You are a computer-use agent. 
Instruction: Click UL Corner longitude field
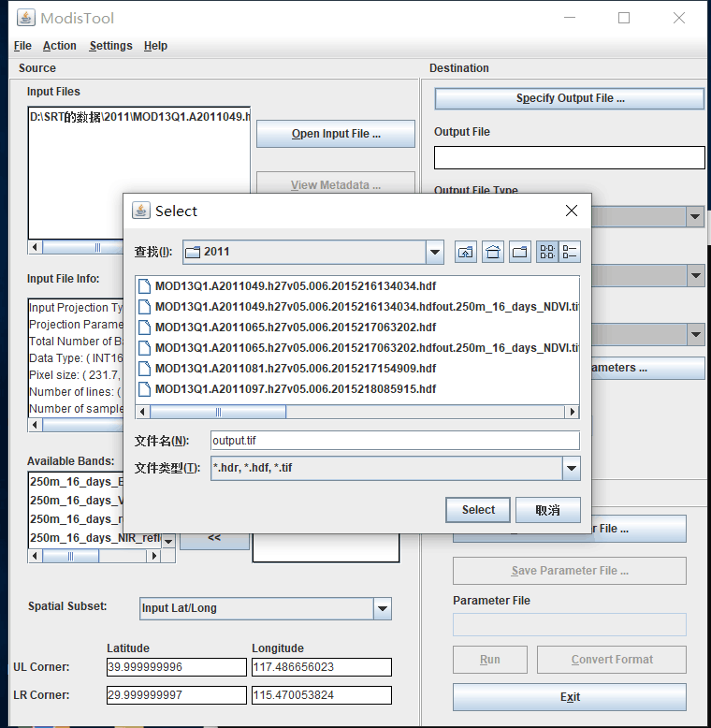[x=322, y=667]
